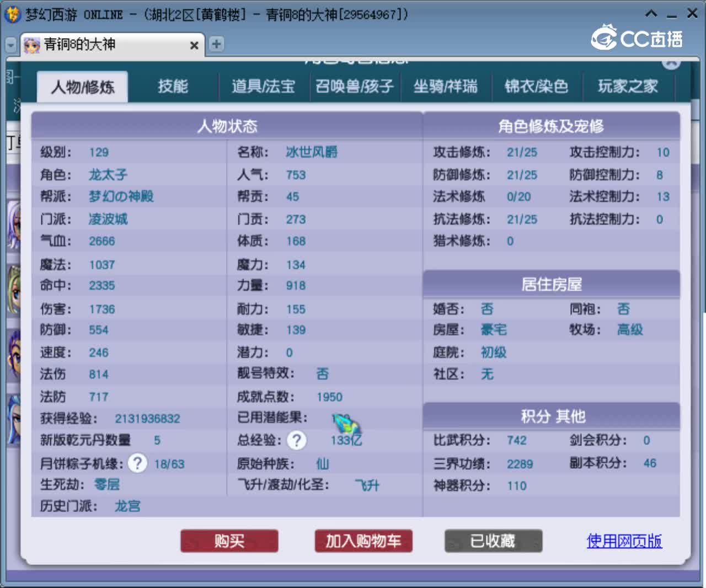706x588 pixels.
Task: Close the 青铜8的大神 tab
Action: [194, 45]
